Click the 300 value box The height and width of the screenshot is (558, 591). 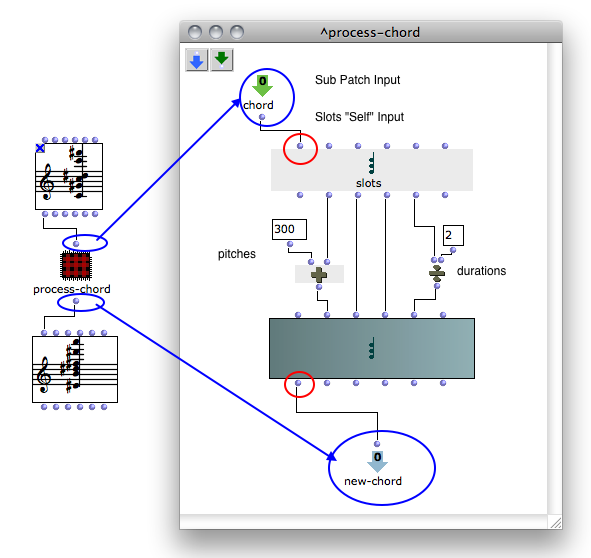289,229
